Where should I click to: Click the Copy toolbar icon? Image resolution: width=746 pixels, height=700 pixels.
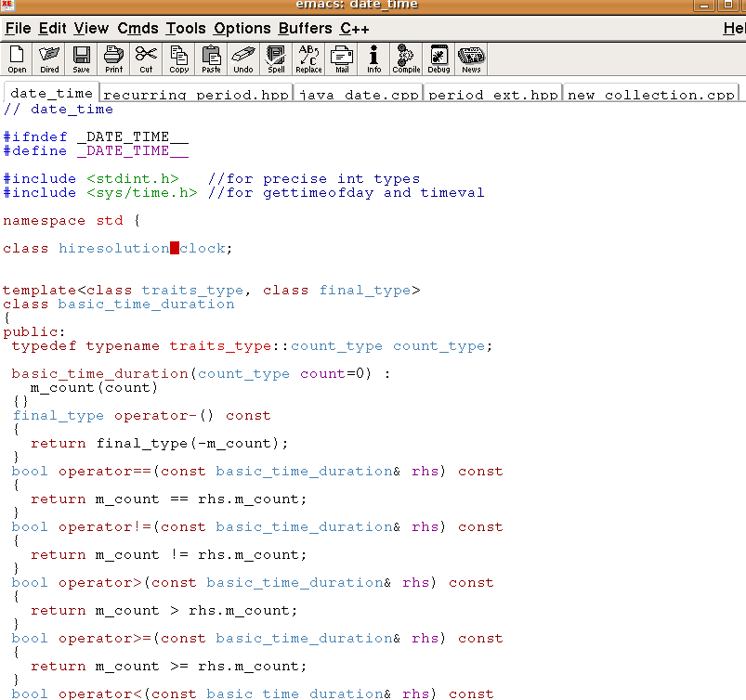click(x=178, y=58)
